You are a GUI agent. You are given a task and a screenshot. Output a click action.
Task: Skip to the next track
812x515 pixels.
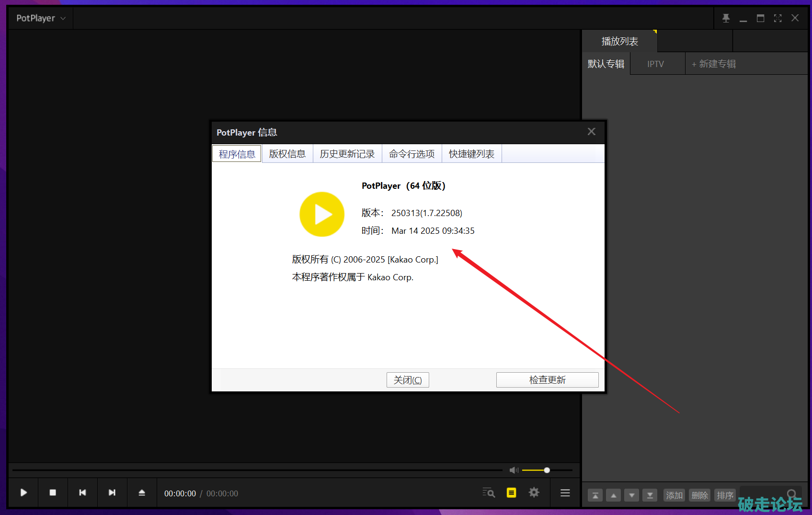[x=112, y=492]
